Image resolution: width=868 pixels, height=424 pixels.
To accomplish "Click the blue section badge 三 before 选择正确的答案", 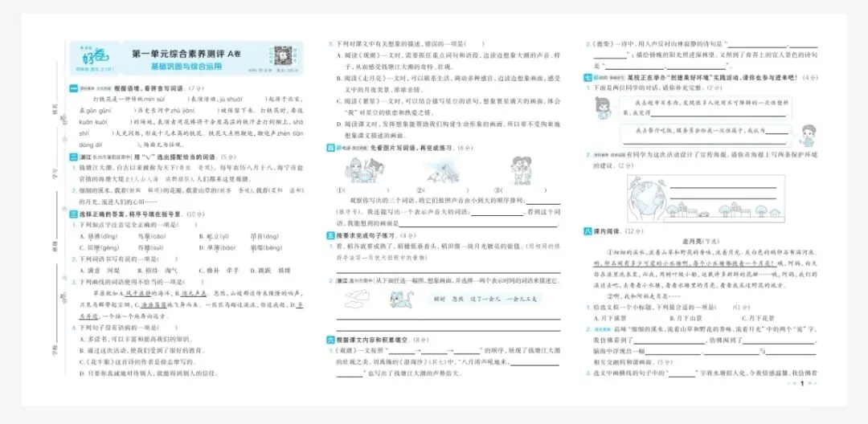I will pyautogui.click(x=72, y=214).
